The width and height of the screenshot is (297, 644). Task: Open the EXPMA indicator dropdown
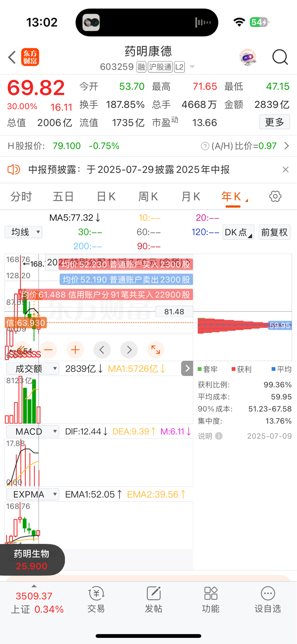(33, 494)
